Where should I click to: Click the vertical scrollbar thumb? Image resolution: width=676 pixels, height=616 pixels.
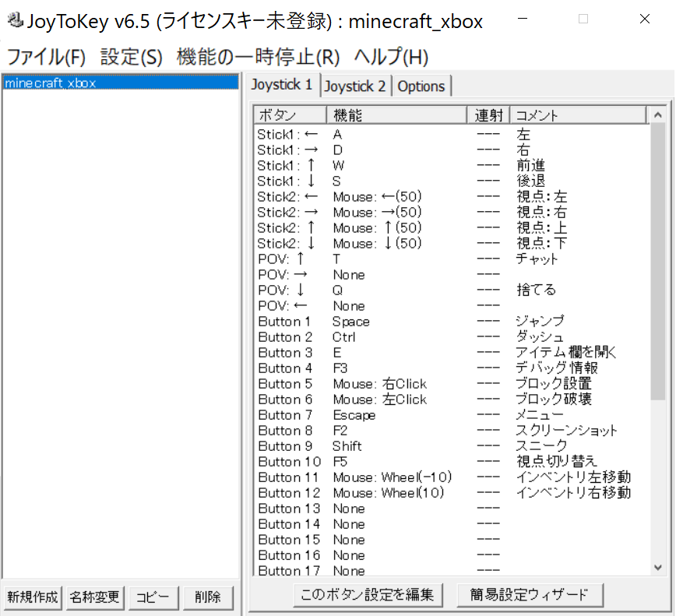click(x=658, y=262)
